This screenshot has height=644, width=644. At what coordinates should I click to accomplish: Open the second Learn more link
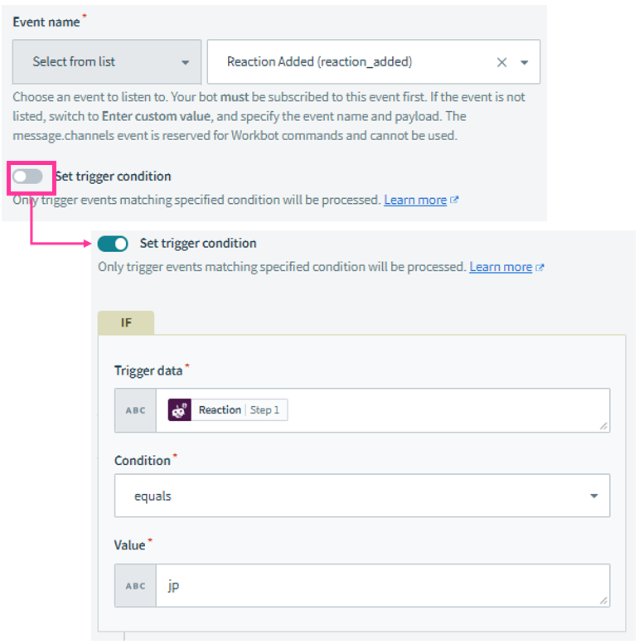(501, 268)
